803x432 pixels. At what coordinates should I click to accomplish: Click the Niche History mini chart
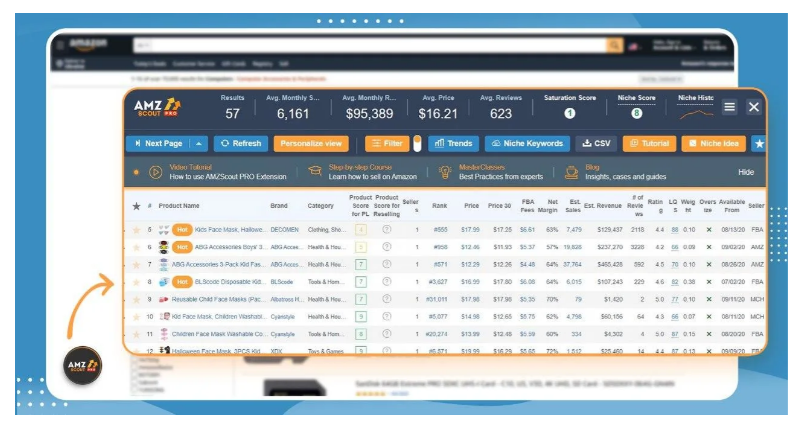coord(696,114)
